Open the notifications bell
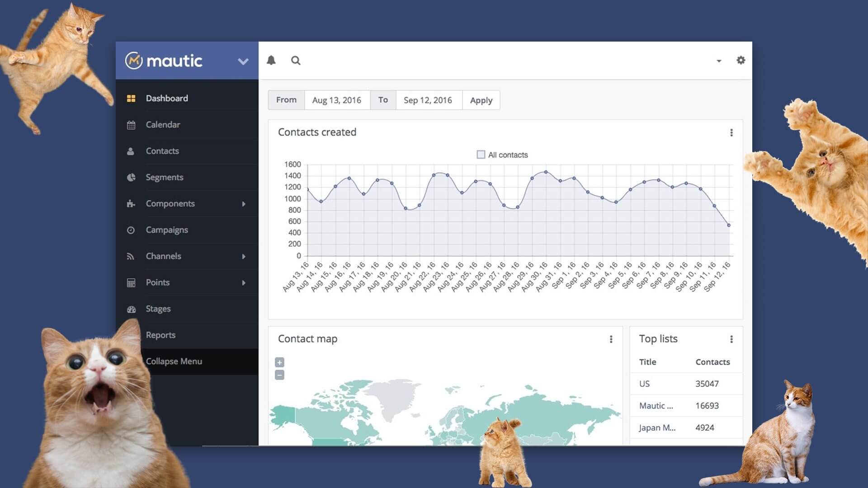 271,60
